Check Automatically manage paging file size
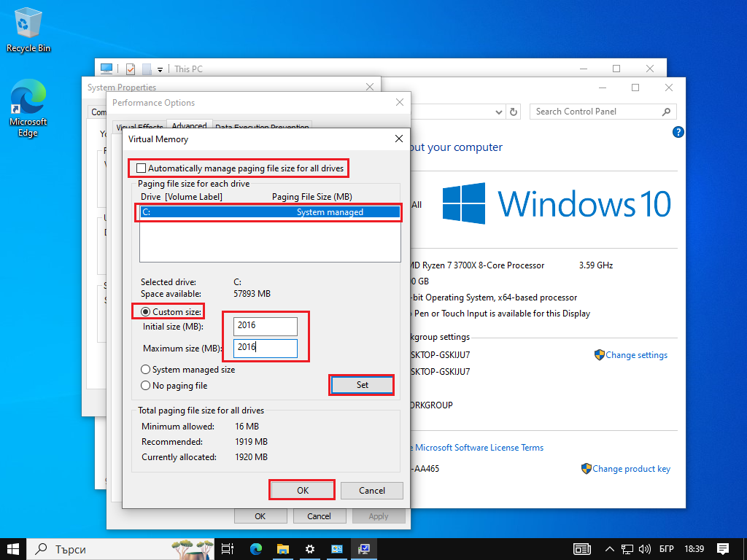The width and height of the screenshot is (747, 560). [141, 168]
